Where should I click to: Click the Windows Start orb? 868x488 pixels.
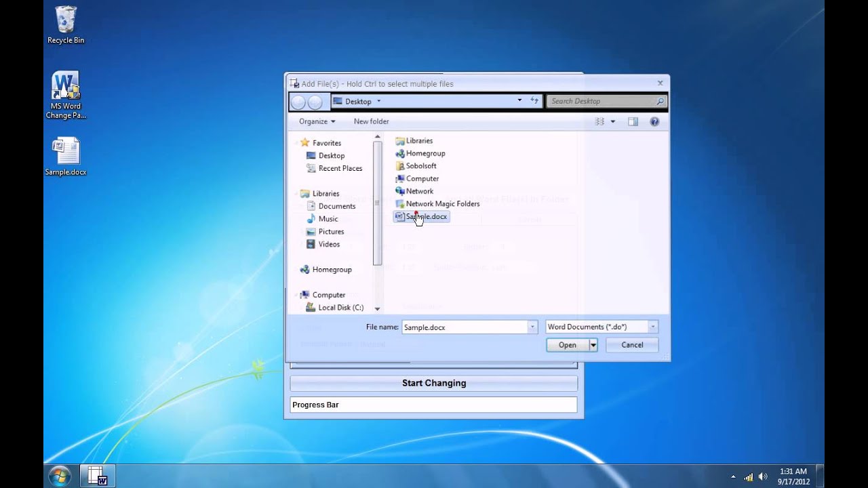pos(60,476)
